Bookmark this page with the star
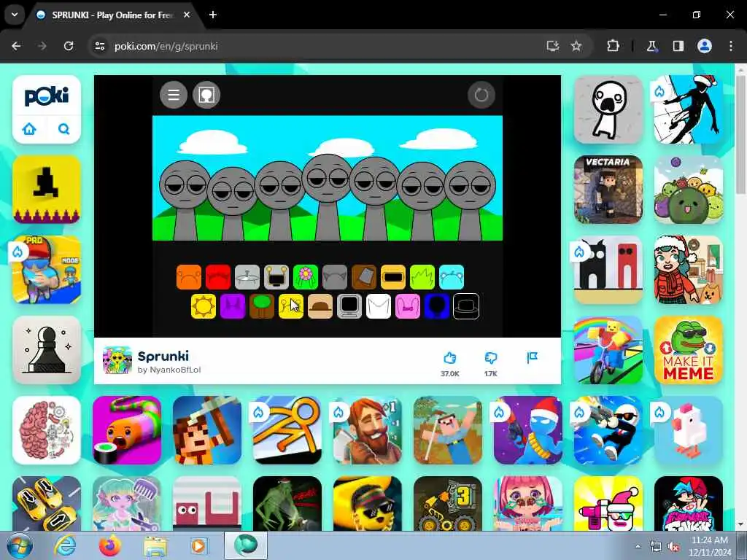This screenshot has width=747, height=560. click(x=576, y=46)
